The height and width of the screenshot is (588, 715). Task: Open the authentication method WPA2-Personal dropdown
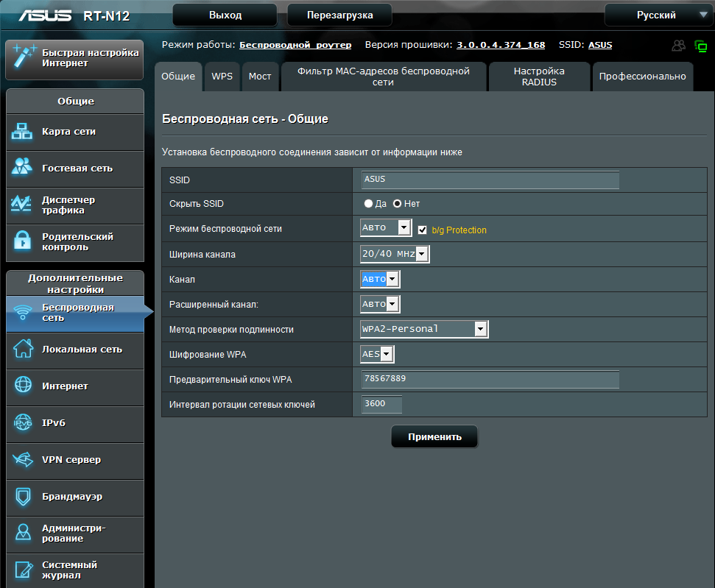[424, 329]
